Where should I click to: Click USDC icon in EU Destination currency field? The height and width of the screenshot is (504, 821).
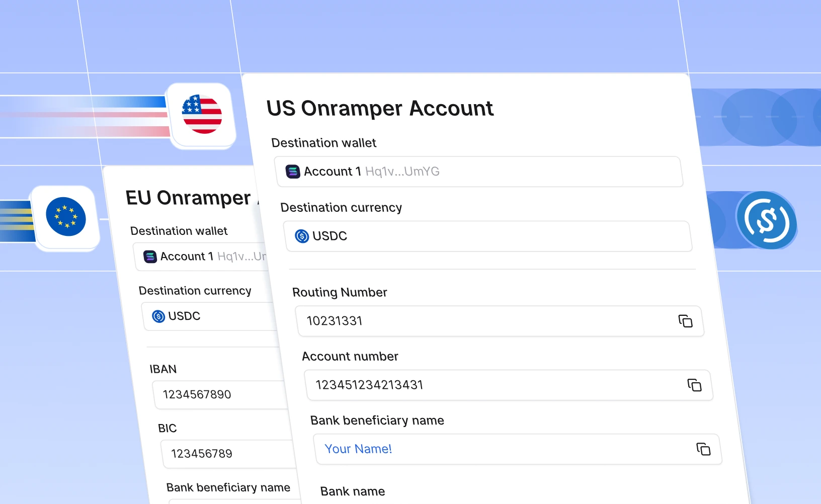(158, 316)
